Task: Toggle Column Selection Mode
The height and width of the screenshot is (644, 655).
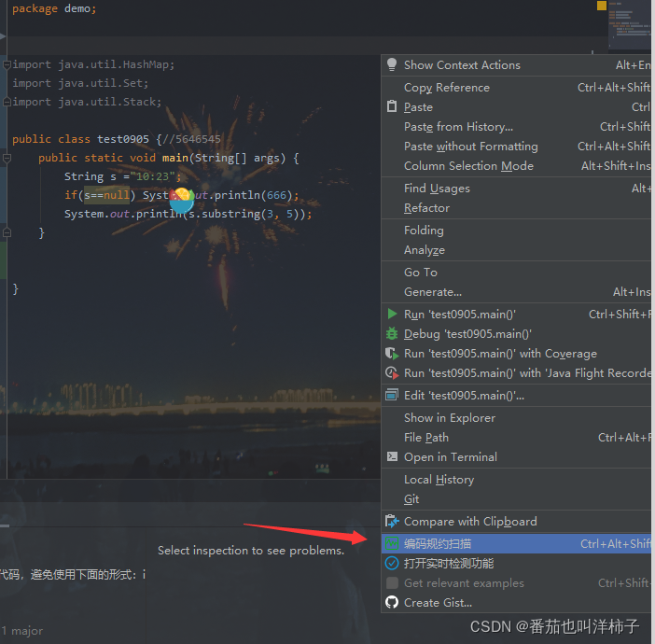Action: pyautogui.click(x=516, y=166)
